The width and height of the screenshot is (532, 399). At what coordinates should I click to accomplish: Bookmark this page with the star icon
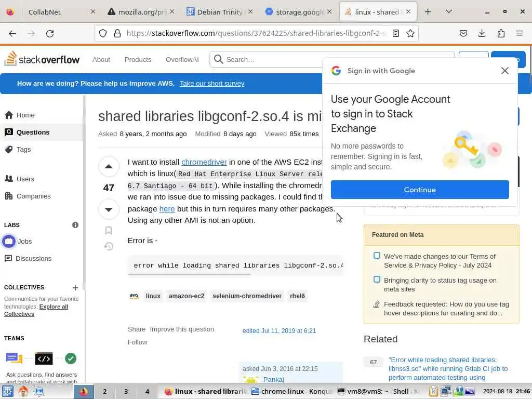[x=410, y=33]
